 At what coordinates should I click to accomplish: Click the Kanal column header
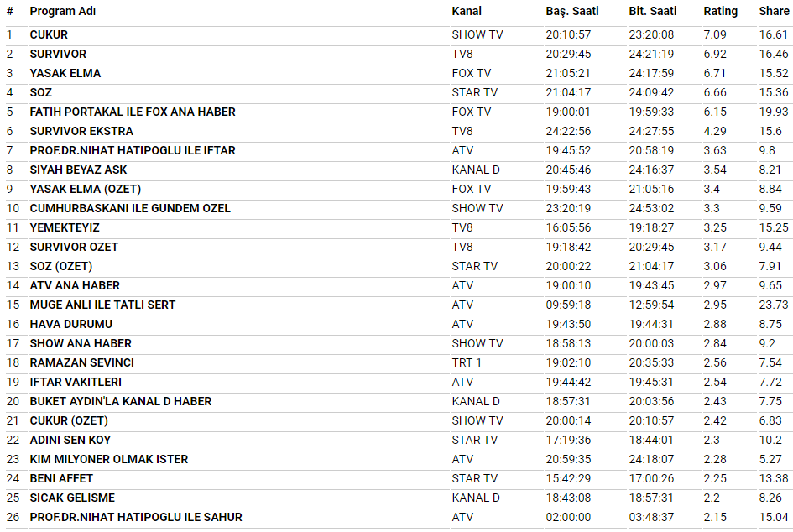pyautogui.click(x=467, y=11)
